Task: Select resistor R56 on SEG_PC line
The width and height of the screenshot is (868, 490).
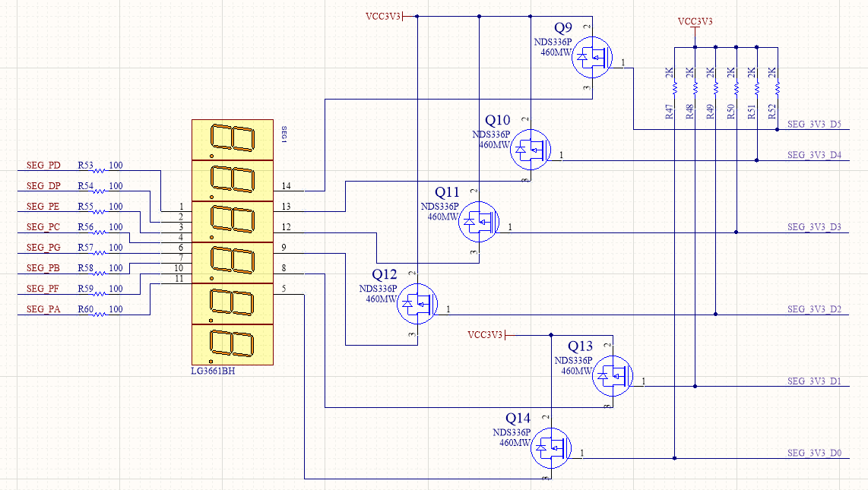Action: [x=99, y=232]
